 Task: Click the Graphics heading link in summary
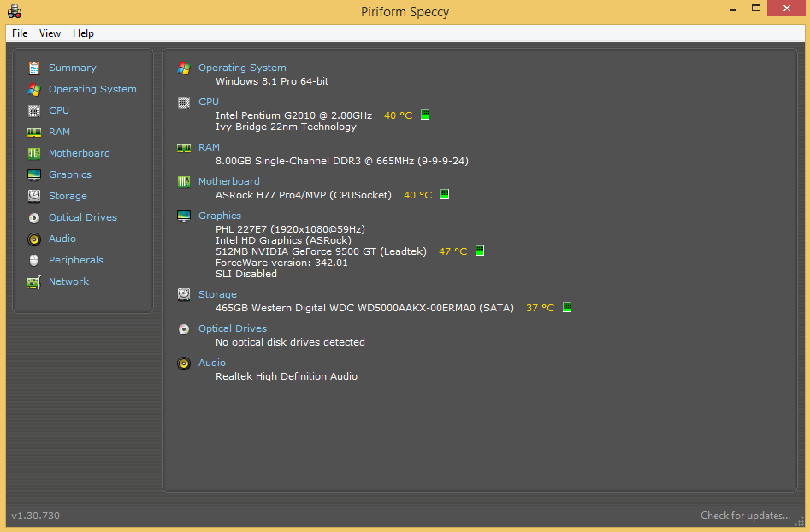click(220, 216)
